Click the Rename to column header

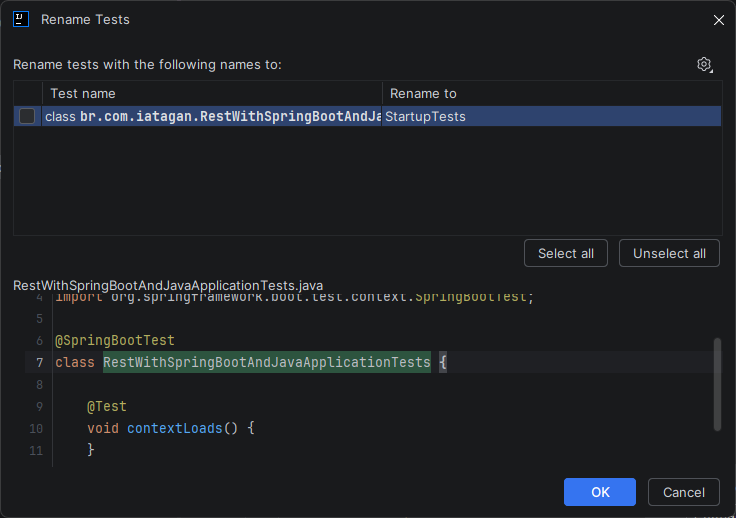(x=550, y=93)
